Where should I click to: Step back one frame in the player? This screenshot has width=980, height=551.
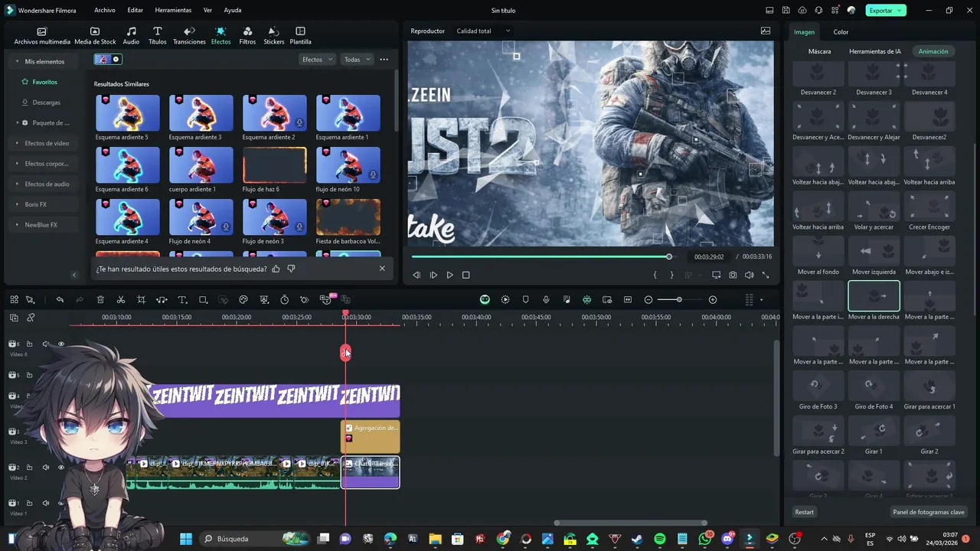416,275
